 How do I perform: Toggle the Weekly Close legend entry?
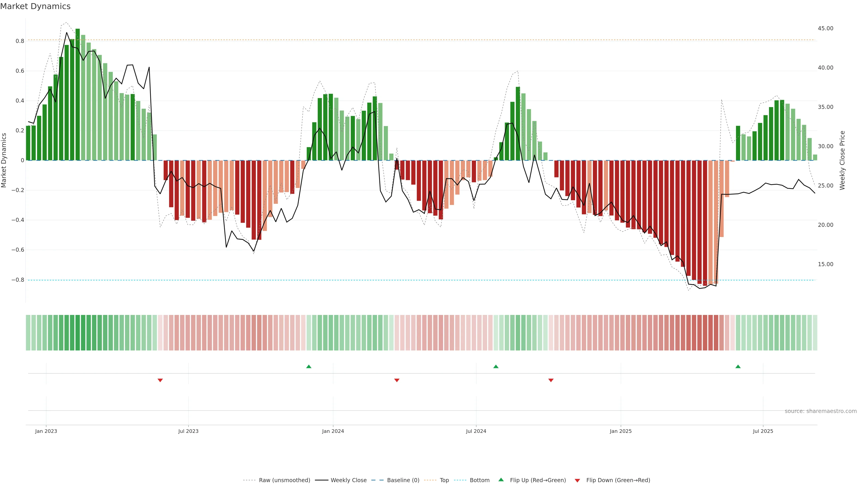[348, 480]
